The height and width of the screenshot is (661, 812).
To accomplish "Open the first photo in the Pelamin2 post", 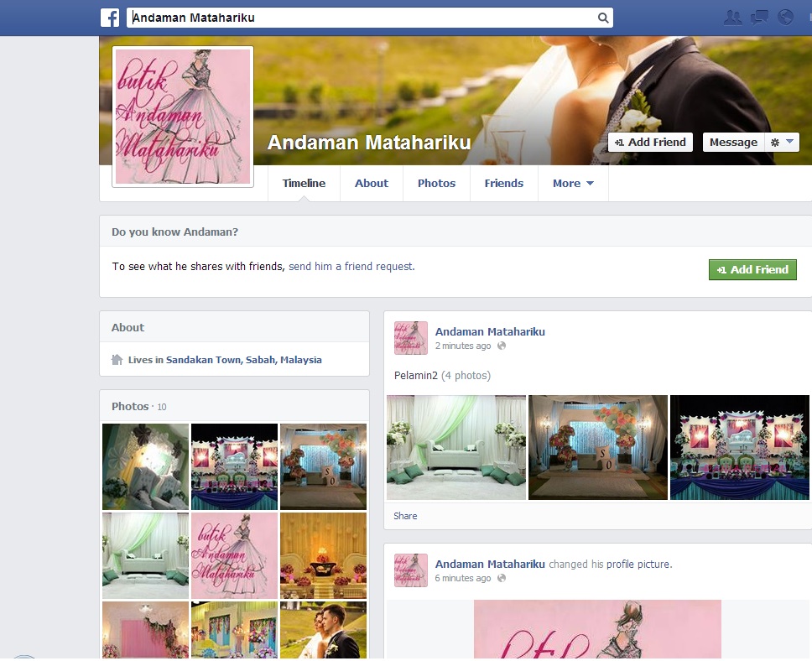I will [456, 448].
